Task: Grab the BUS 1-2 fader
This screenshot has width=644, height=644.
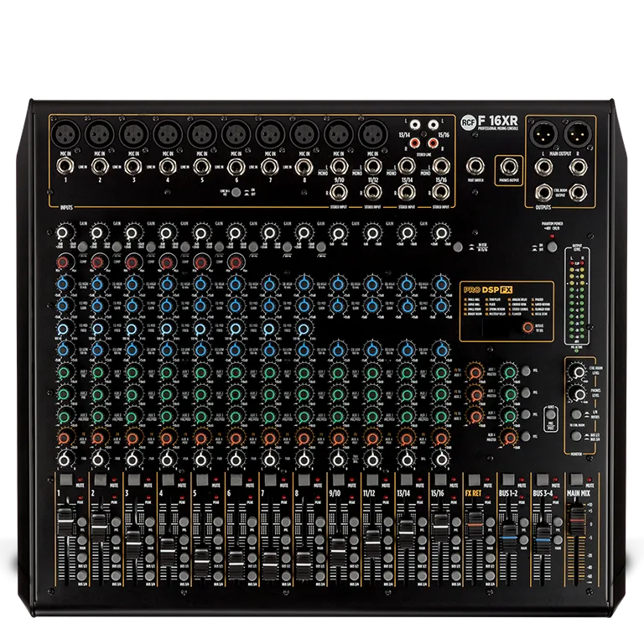Action: [509, 538]
